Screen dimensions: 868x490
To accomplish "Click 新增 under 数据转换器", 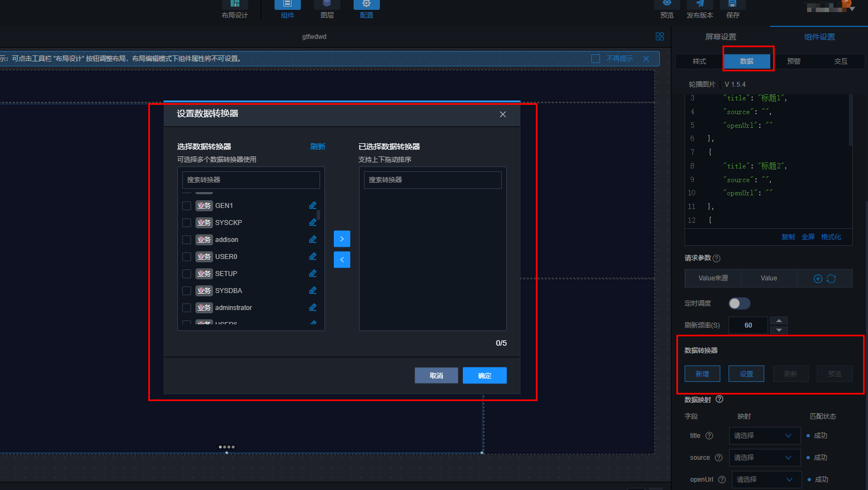I will point(702,374).
